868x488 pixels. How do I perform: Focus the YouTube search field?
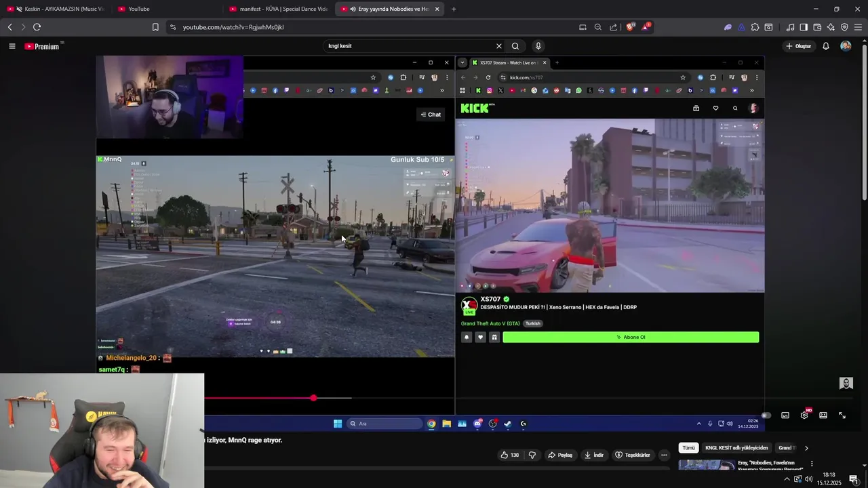click(x=410, y=46)
